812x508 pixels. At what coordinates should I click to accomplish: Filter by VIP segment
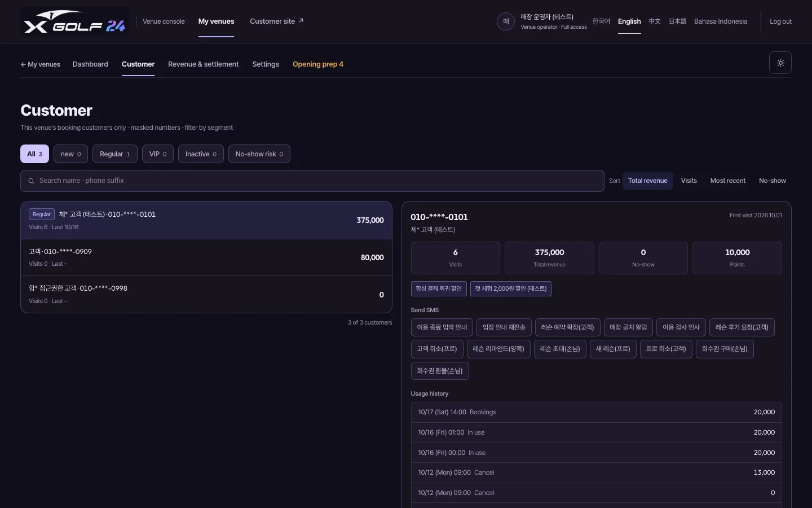[x=158, y=154]
